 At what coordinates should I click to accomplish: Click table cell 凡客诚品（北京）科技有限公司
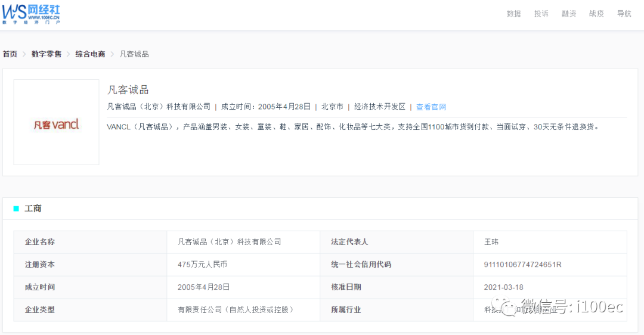point(229,242)
